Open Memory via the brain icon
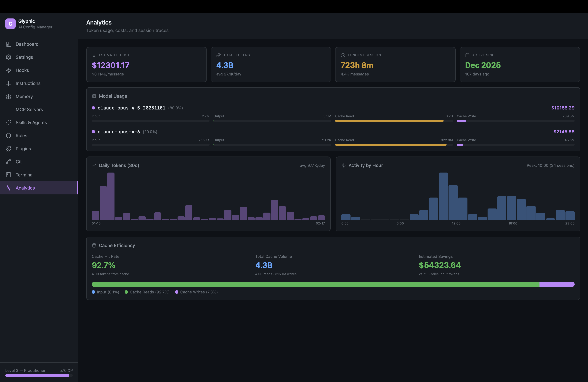The image size is (588, 382). click(x=8, y=96)
